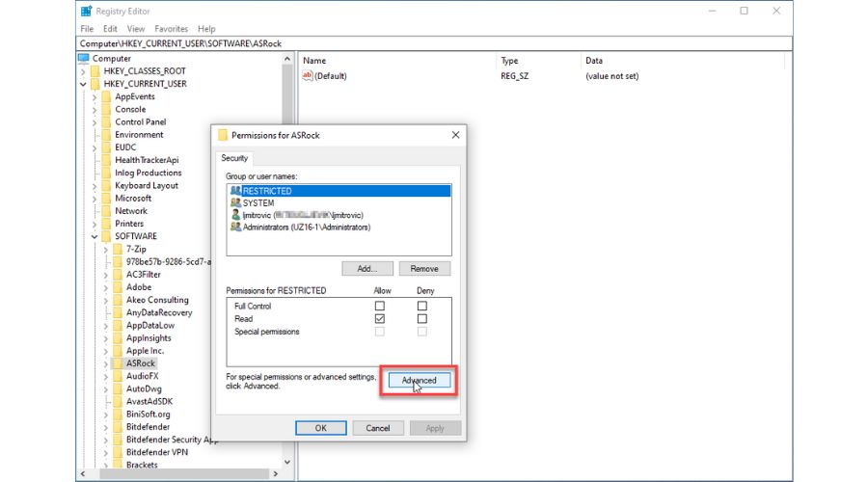Select the Keyboard Layout key
This screenshot has height=482, width=868.
click(x=147, y=185)
